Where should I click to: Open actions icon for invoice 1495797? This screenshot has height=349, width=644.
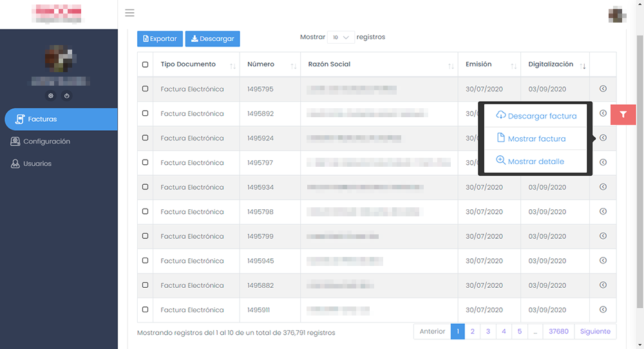(x=603, y=162)
